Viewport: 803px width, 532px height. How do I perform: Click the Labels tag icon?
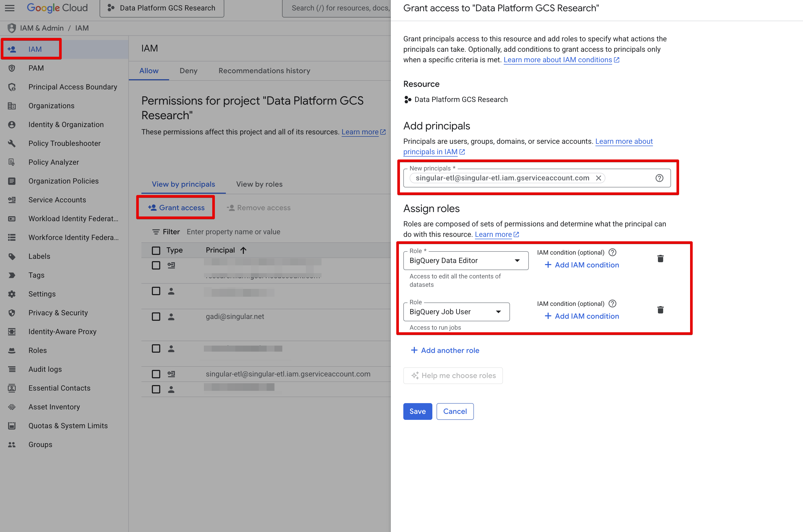coord(12,256)
